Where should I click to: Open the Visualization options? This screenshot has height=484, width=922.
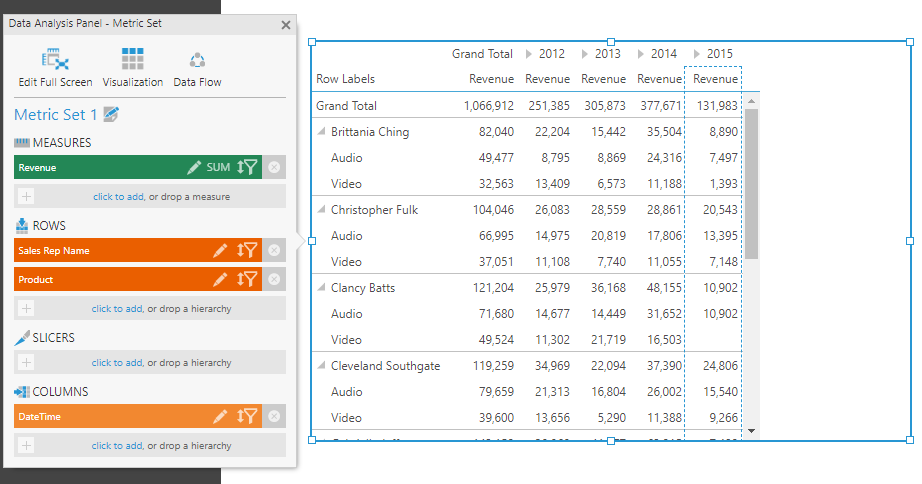[133, 68]
